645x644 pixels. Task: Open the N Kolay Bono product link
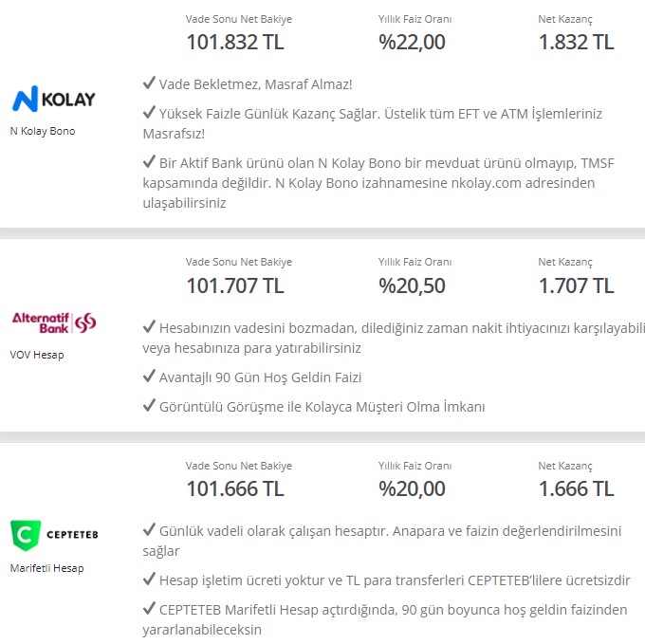pos(43,131)
